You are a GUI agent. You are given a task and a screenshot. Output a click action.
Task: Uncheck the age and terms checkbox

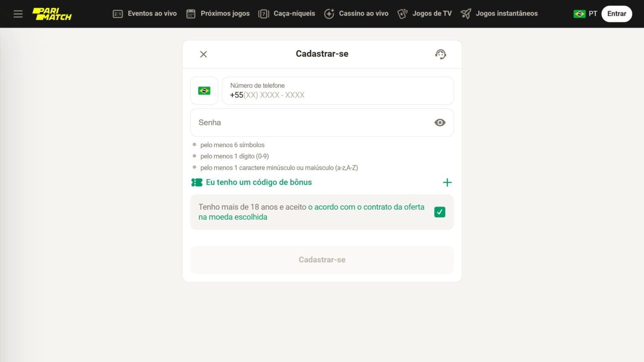440,212
